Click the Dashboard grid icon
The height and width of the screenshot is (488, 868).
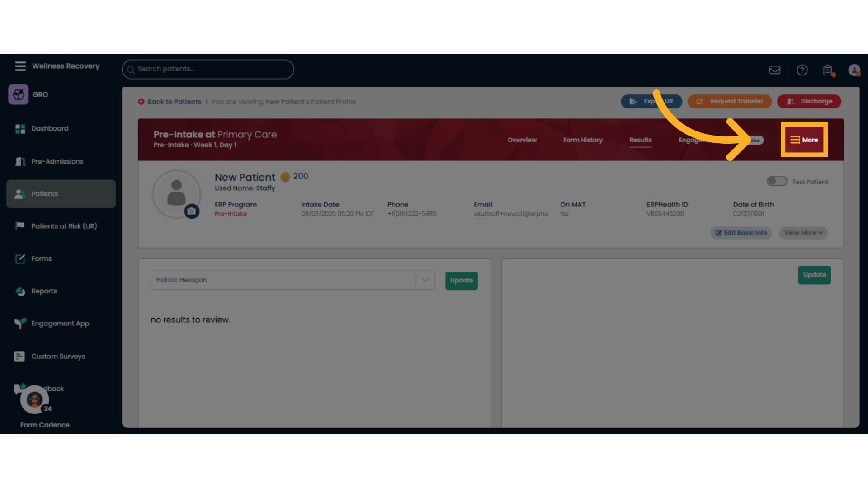click(x=20, y=129)
